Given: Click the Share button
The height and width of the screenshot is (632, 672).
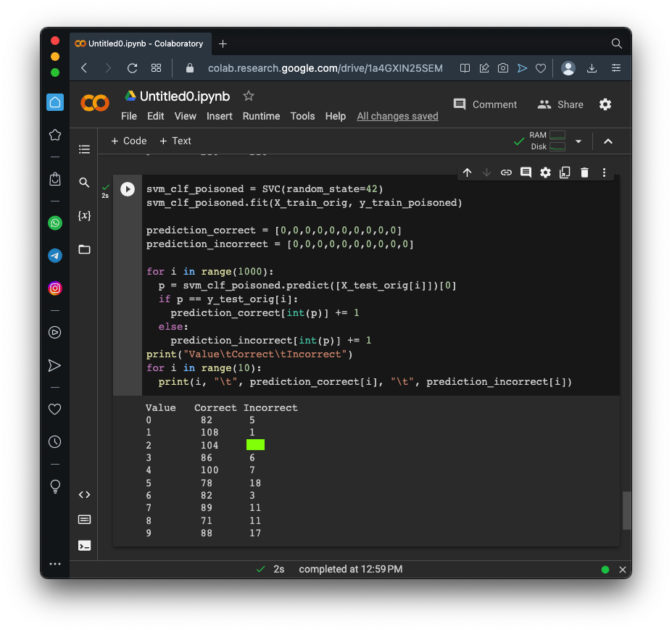Looking at the screenshot, I should [x=560, y=104].
